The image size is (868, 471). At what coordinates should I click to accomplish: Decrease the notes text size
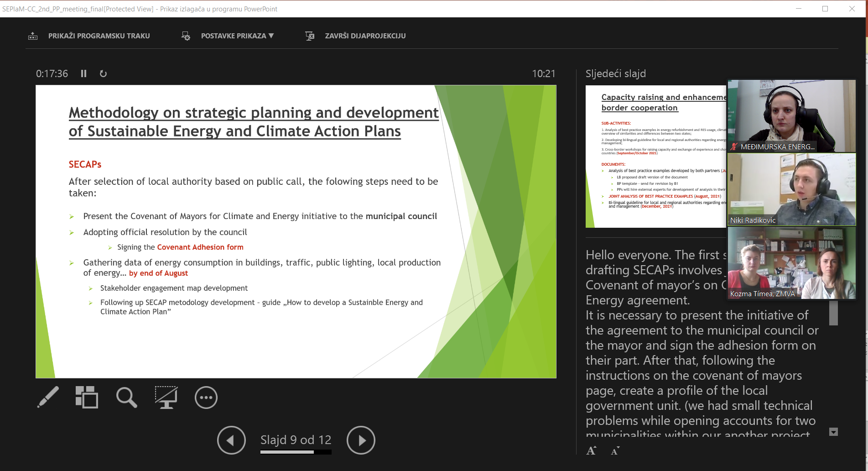click(x=615, y=451)
